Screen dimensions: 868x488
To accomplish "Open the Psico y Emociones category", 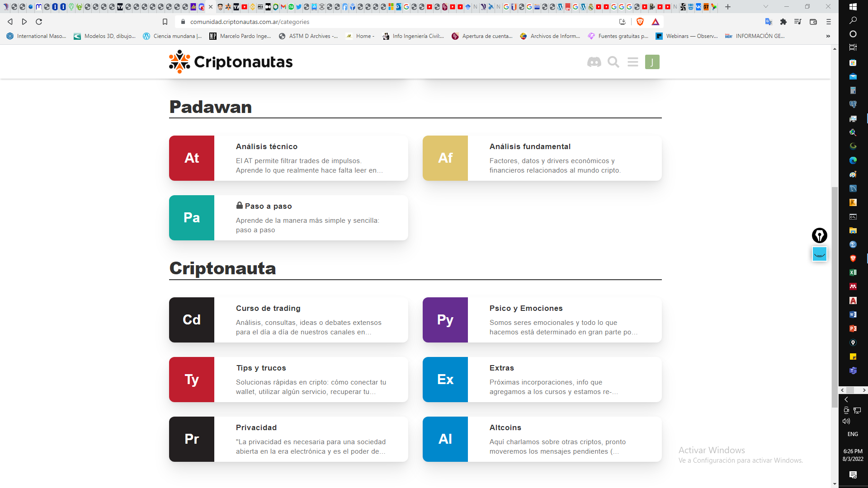I will [526, 308].
